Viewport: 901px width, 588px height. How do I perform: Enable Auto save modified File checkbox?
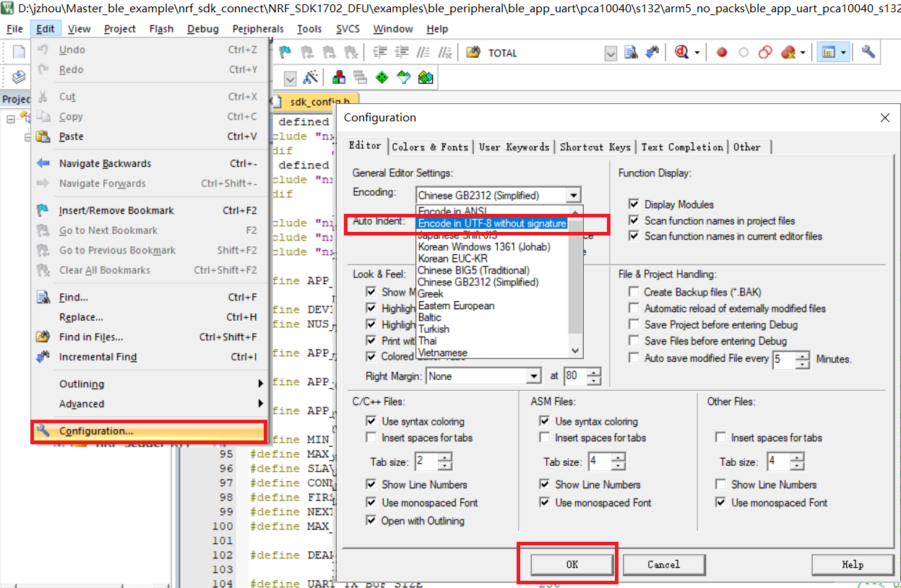click(634, 358)
